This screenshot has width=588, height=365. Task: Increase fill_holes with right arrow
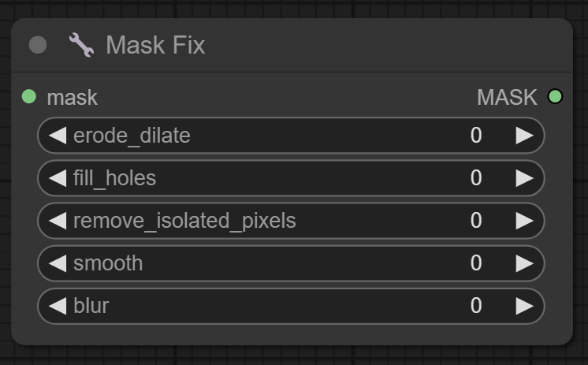click(x=525, y=178)
